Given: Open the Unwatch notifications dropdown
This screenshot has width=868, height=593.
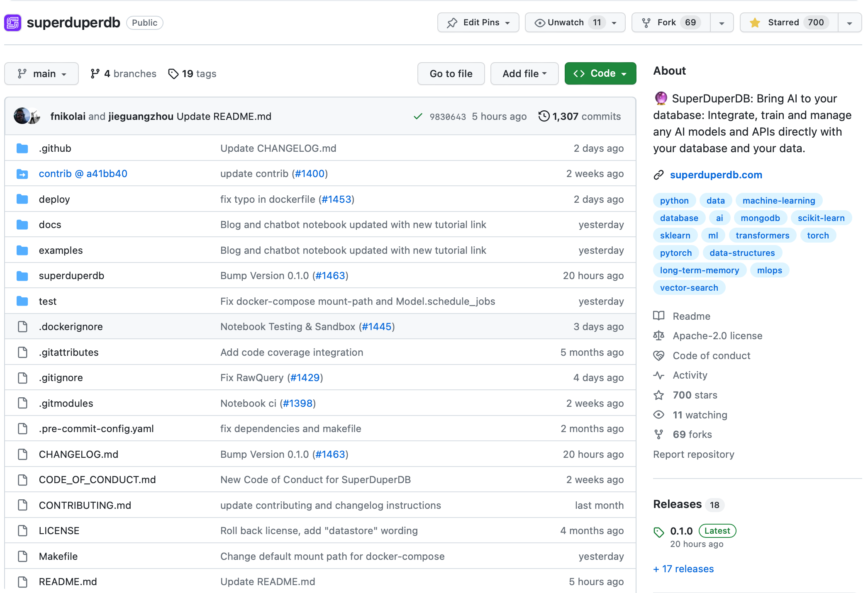Looking at the screenshot, I should (x=575, y=22).
